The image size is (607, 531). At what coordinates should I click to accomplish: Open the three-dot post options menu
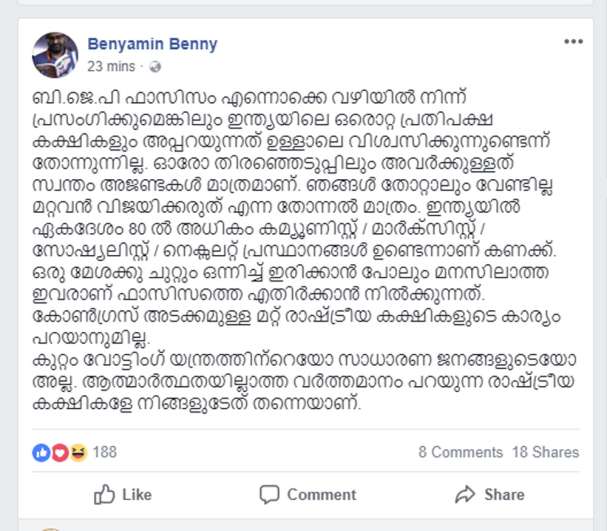point(573,42)
